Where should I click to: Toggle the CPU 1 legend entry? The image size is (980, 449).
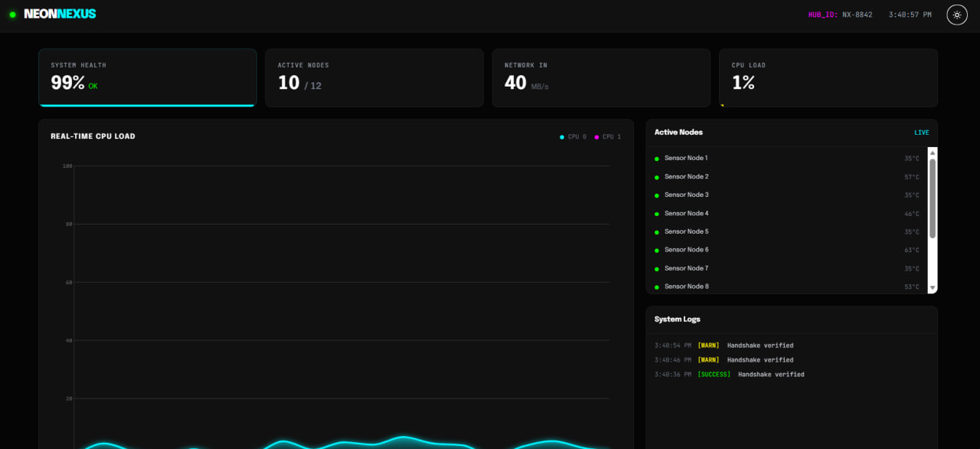pos(608,137)
